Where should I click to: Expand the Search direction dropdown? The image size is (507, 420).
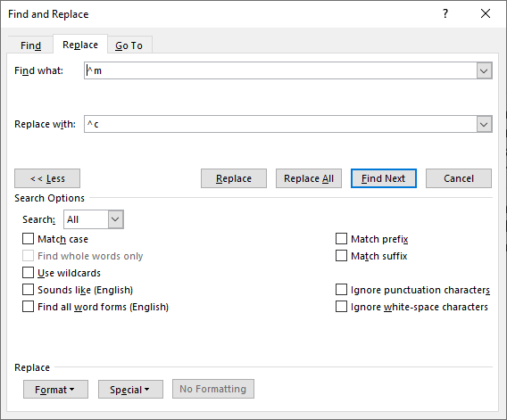pyautogui.click(x=115, y=219)
